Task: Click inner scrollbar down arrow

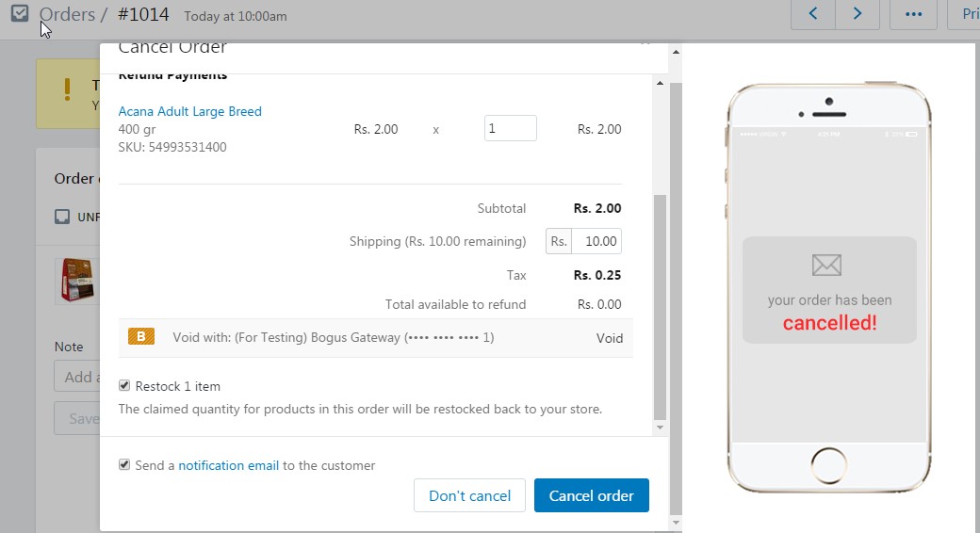Action: click(x=660, y=428)
